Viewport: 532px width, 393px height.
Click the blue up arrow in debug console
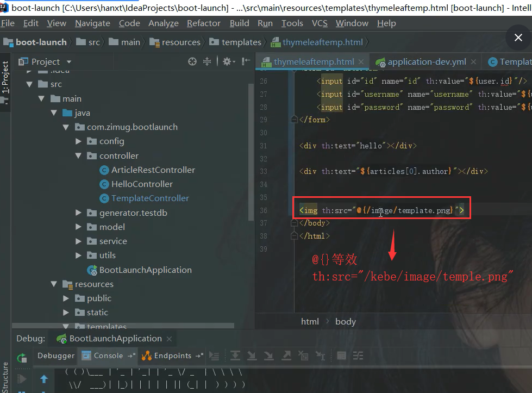coord(44,379)
